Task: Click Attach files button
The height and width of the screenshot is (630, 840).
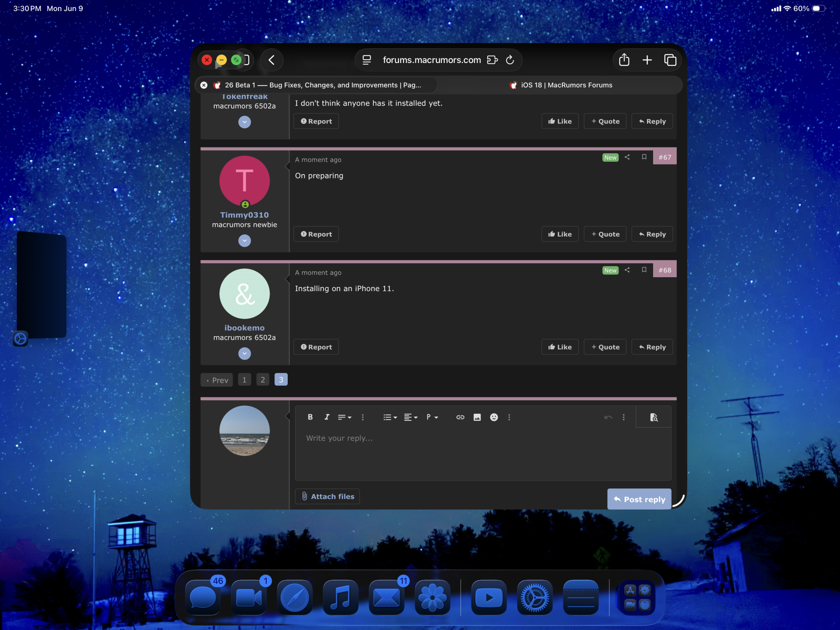Action: click(328, 496)
